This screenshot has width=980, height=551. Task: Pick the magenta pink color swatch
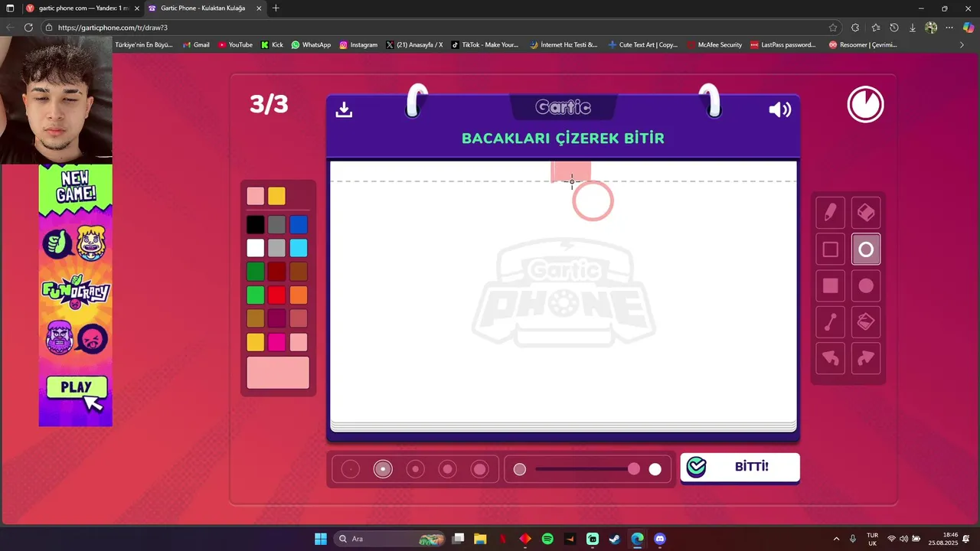(x=277, y=342)
